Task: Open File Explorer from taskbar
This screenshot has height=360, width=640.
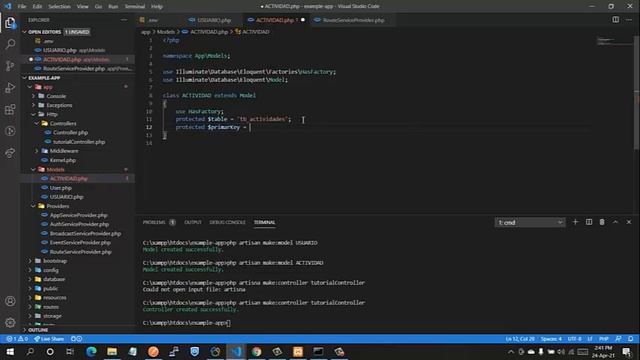Action: click(112, 351)
